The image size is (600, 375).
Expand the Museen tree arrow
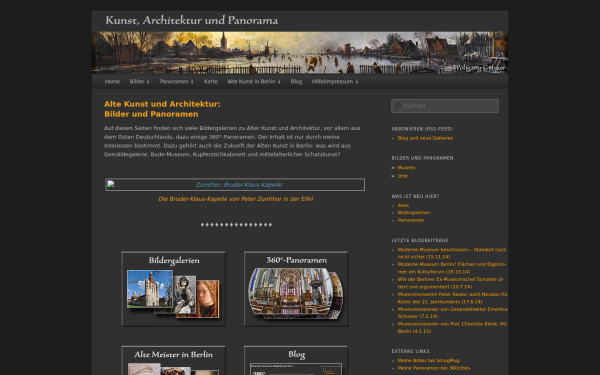click(393, 168)
